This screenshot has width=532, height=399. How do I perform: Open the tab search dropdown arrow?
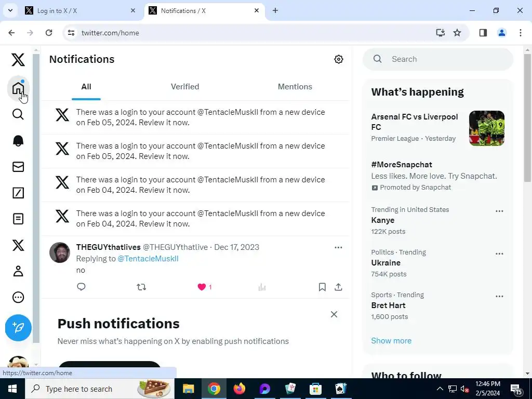[x=10, y=10]
